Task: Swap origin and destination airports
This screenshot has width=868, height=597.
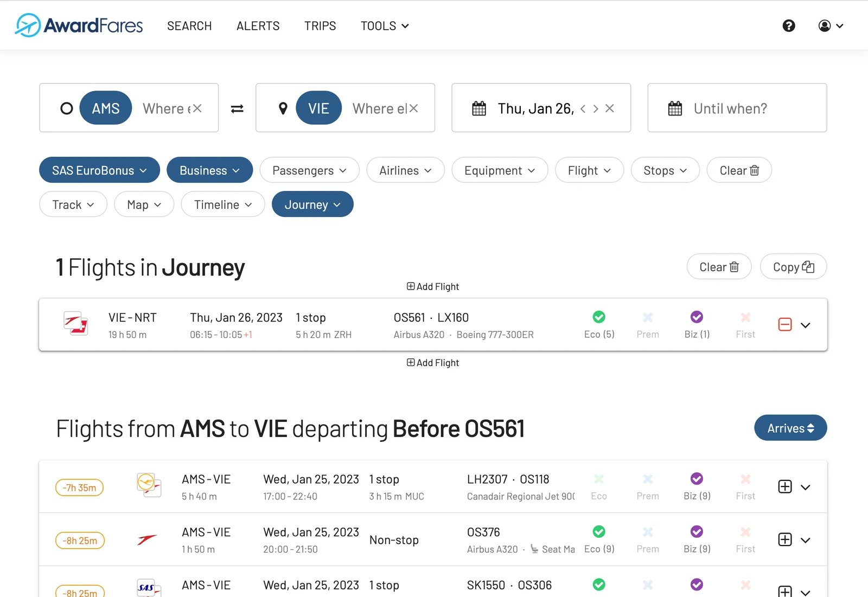Action: 237,108
